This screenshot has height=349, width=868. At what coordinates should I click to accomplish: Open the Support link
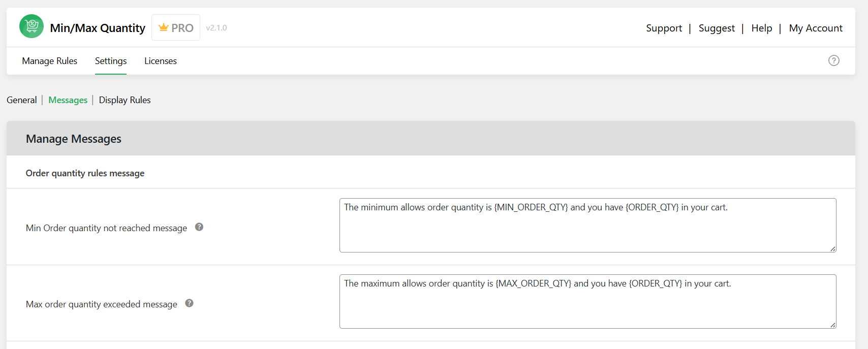click(664, 28)
